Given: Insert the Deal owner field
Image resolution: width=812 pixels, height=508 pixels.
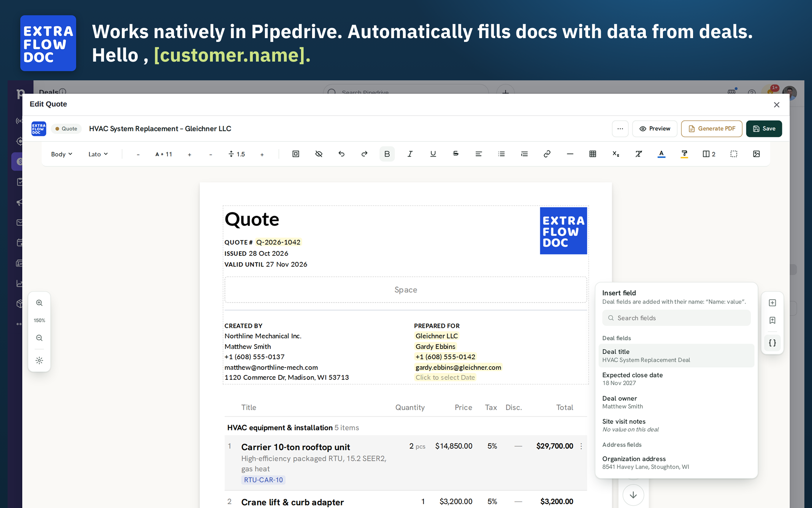Looking at the screenshot, I should tap(676, 402).
